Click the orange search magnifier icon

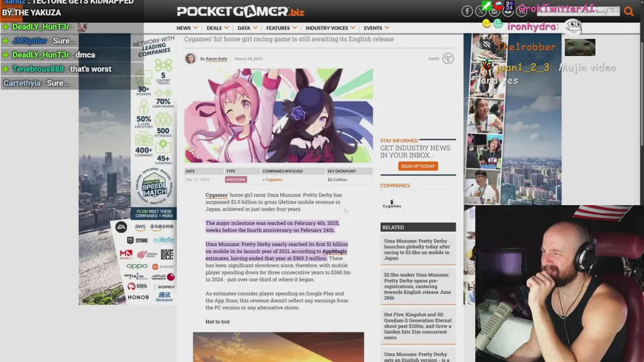click(628, 11)
